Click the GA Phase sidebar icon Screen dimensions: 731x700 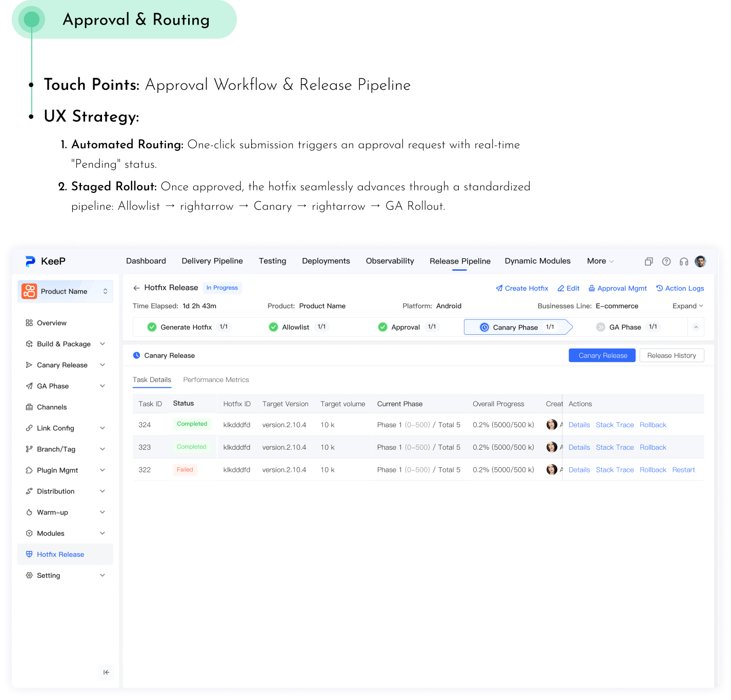click(29, 386)
